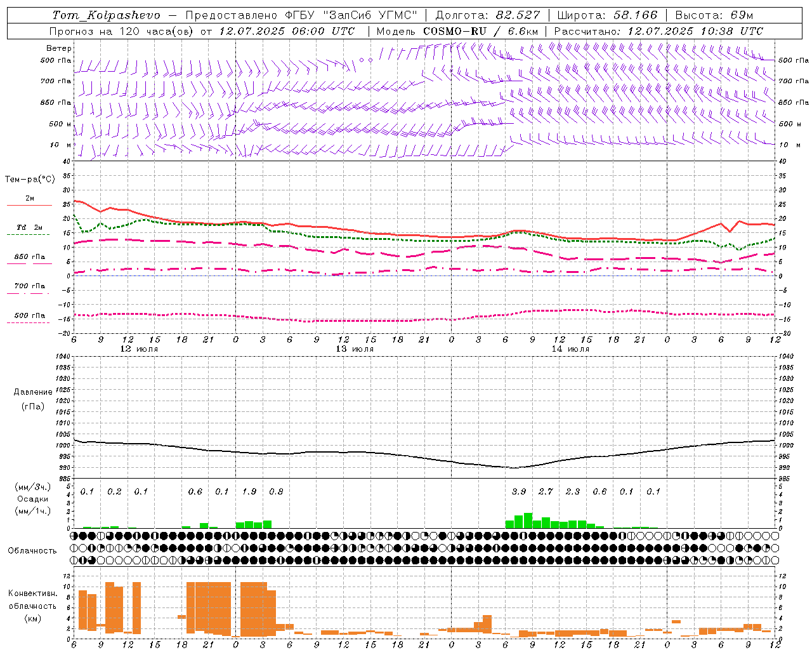Viewport: 812px width, 650px height.
Task: Click the precipitation value 0.8
Action: pos(276,491)
